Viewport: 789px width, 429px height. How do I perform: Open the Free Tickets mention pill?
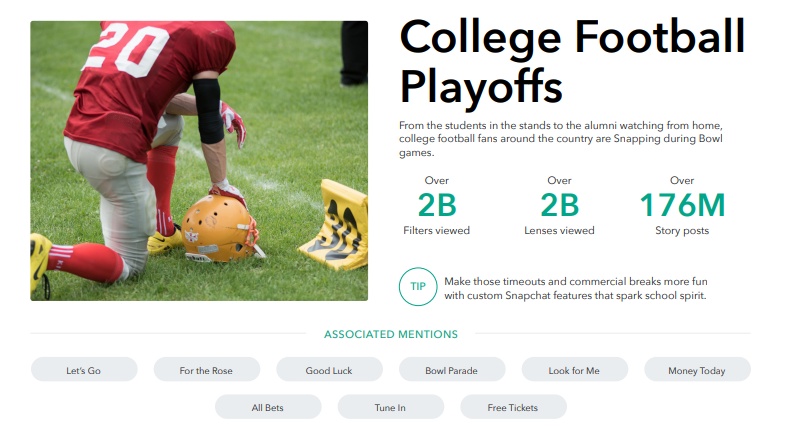(513, 407)
